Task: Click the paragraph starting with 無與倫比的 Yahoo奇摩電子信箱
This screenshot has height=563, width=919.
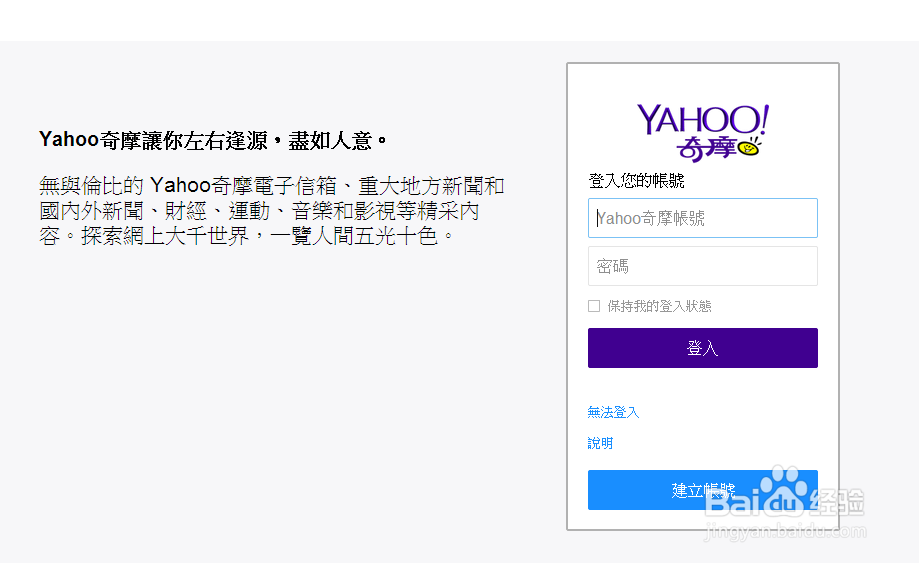Action: 271,211
